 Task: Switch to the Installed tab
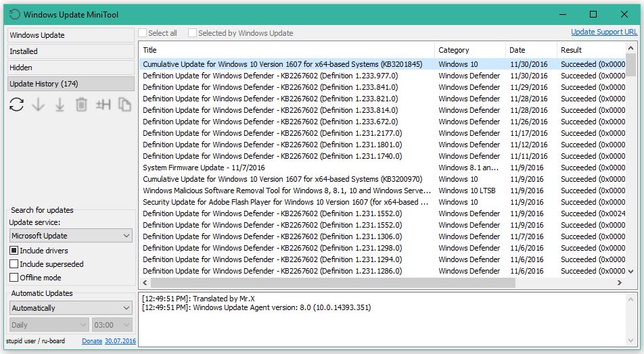[70, 51]
